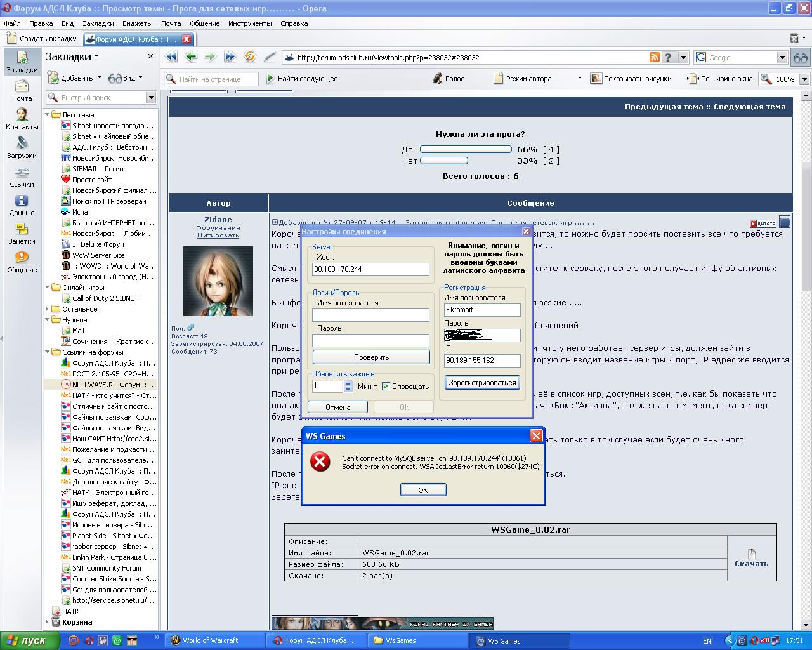The height and width of the screenshot is (650, 812).
Task: Click the wand icon in navigation toolbar
Action: pyautogui.click(x=270, y=57)
